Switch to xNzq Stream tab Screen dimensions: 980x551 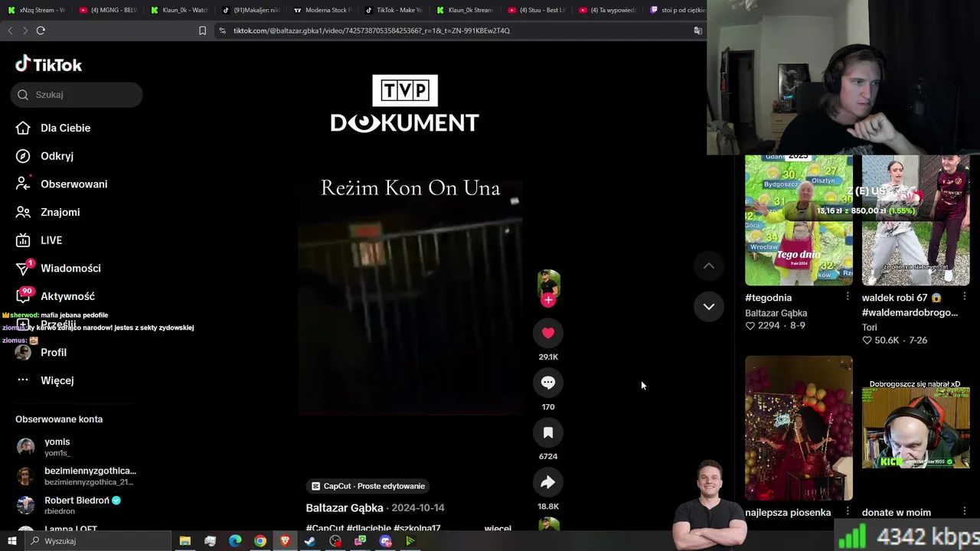(x=37, y=10)
